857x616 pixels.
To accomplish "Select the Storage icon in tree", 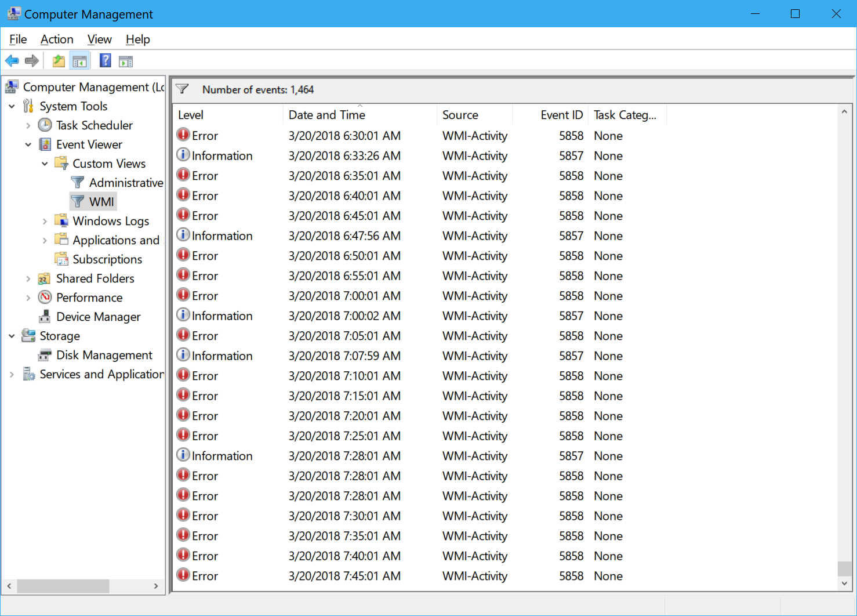I will (28, 335).
